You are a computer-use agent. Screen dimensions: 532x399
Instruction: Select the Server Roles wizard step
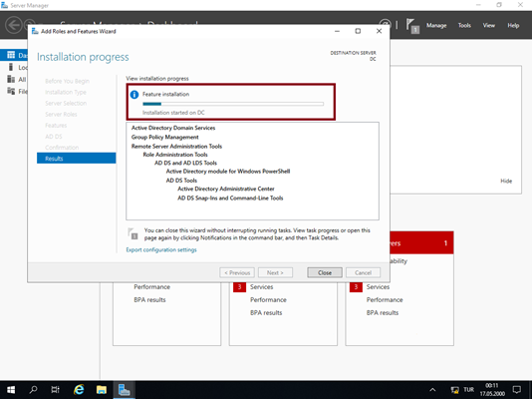61,114
